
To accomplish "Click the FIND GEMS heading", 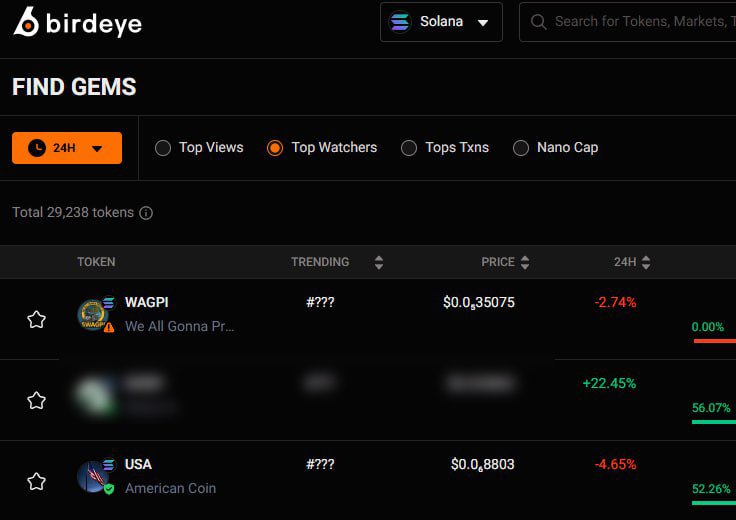I will 74,87.
